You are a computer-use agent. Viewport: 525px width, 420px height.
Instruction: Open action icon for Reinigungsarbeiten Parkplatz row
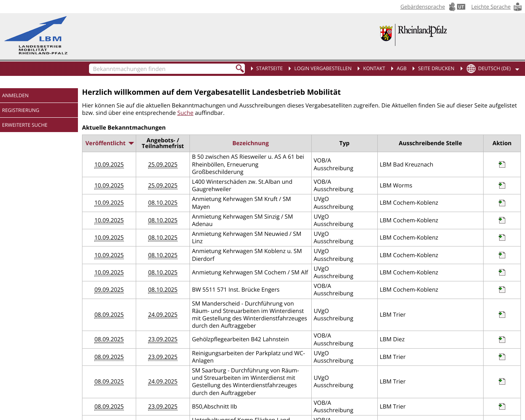pos(502,357)
